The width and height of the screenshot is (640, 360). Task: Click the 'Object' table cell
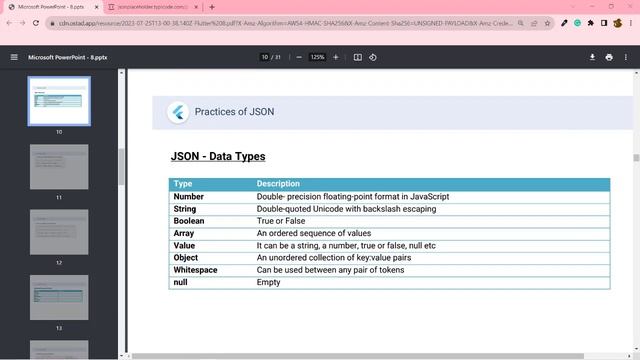click(186, 258)
